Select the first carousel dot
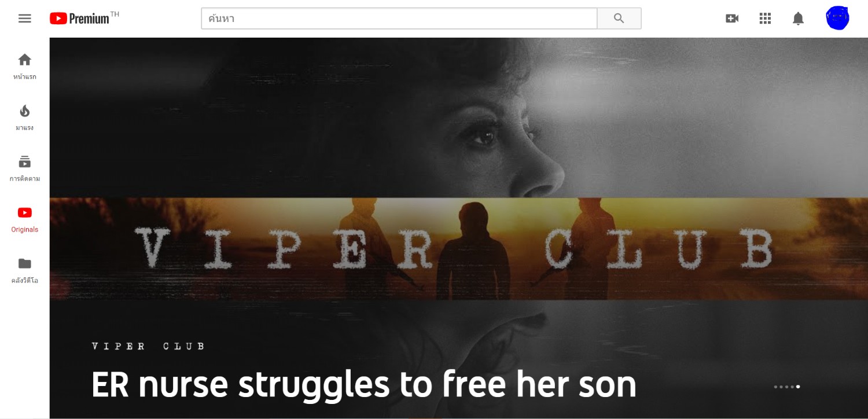The image size is (868, 419). (x=775, y=387)
